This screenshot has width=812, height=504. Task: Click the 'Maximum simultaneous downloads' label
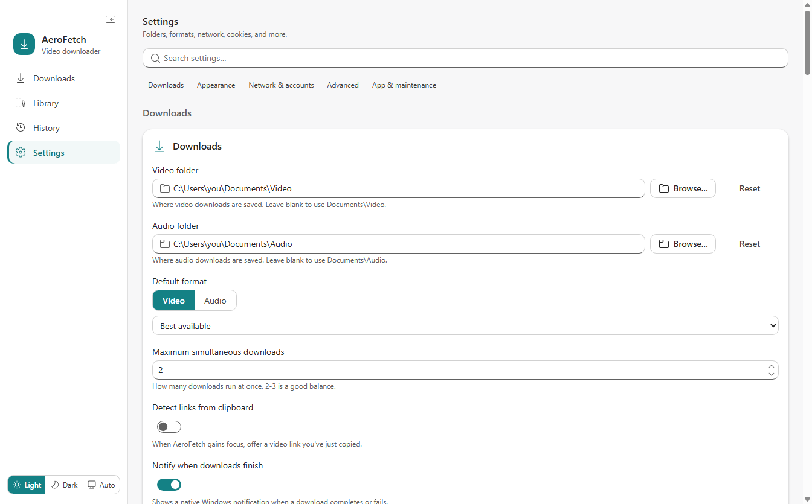(218, 352)
